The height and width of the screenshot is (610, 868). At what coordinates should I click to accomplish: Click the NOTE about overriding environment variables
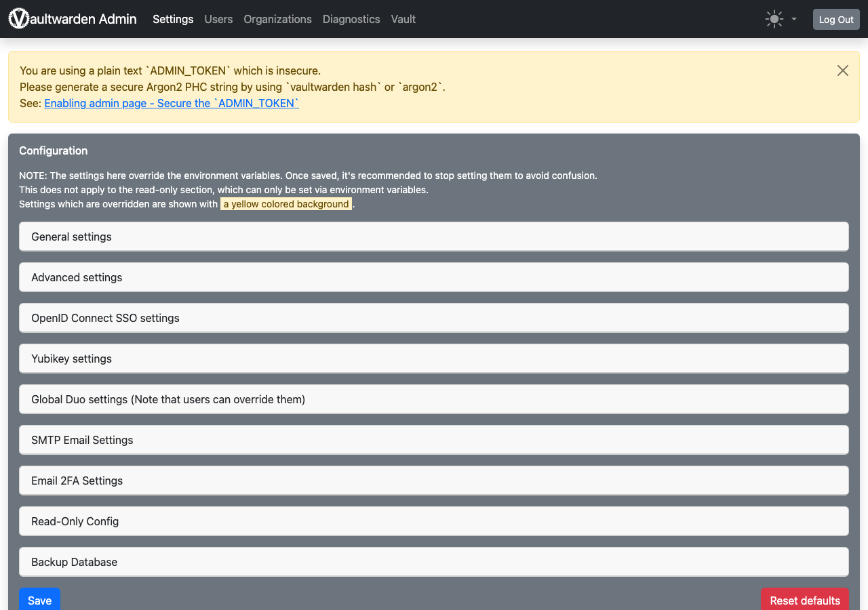(x=308, y=176)
